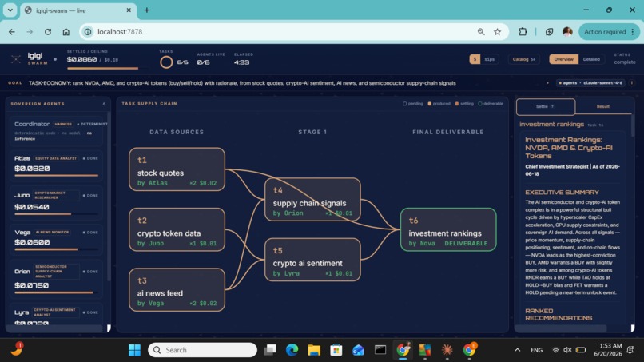Click the result panel vertical scrollbar
The width and height of the screenshot is (644, 362).
[x=633, y=125]
